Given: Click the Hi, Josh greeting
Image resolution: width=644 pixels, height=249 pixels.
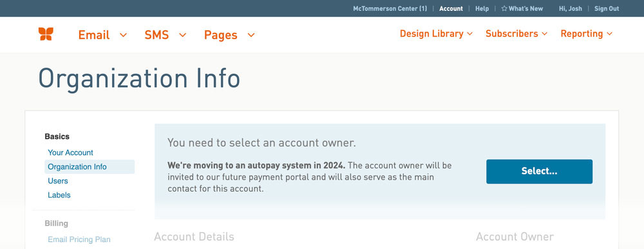Looking at the screenshot, I should tap(571, 8).
